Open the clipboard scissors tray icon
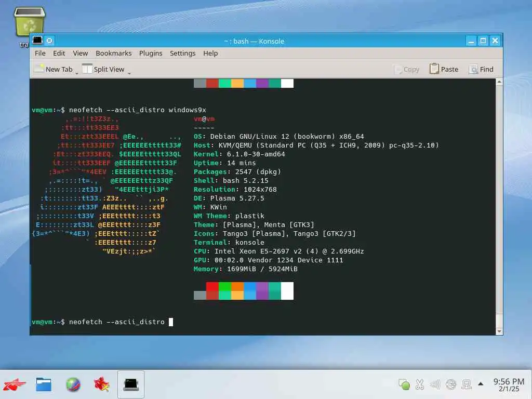The width and height of the screenshot is (532, 399). (x=420, y=384)
